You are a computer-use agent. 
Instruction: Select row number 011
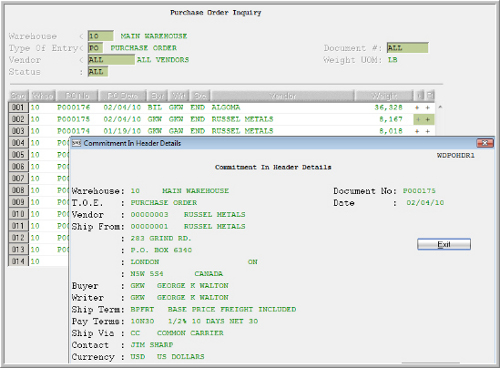click(x=18, y=226)
